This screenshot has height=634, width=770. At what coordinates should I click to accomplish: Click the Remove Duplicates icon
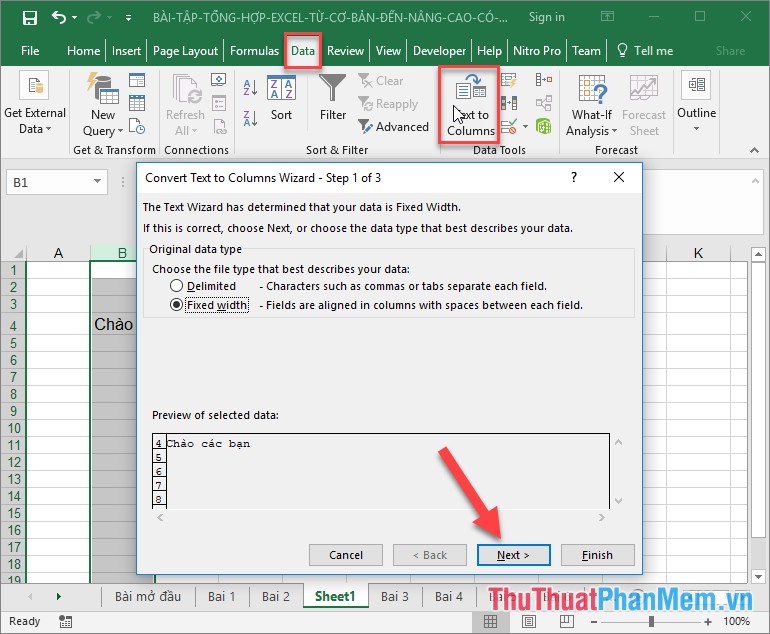(x=509, y=103)
